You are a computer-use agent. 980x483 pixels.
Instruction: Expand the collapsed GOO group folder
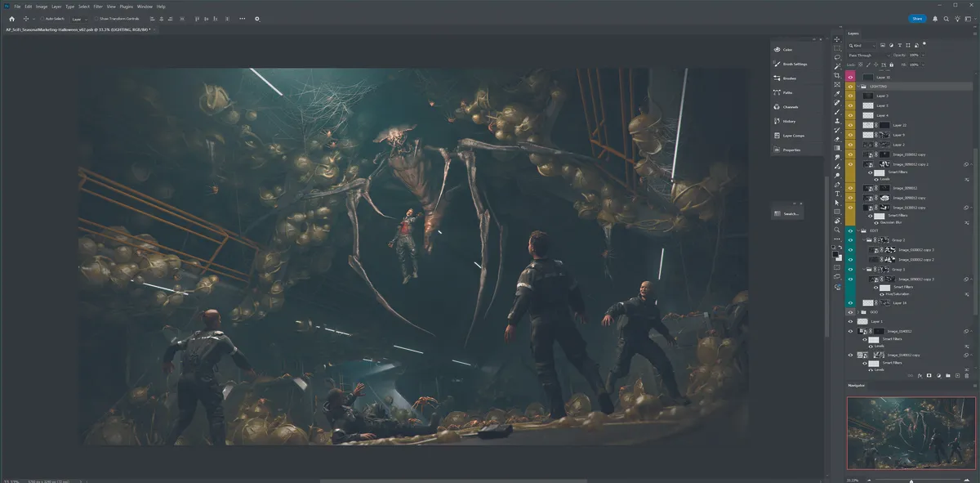point(858,312)
